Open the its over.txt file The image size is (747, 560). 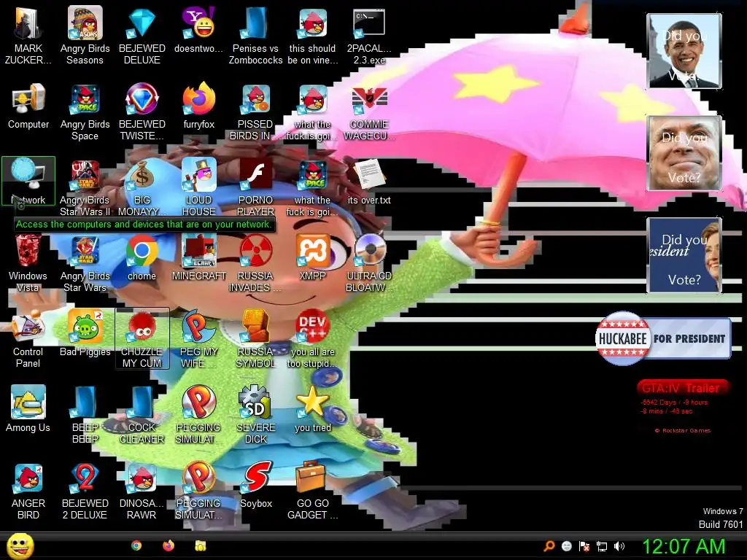click(x=369, y=182)
